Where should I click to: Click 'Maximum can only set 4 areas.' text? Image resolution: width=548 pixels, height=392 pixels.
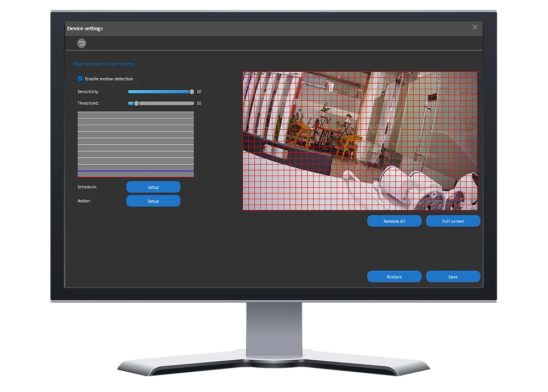tap(104, 64)
